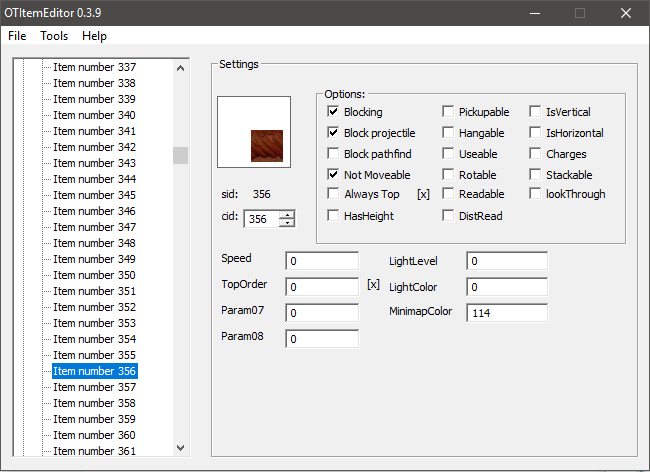Tick the IsHorizontal option
The height and width of the screenshot is (472, 650).
pos(535,133)
